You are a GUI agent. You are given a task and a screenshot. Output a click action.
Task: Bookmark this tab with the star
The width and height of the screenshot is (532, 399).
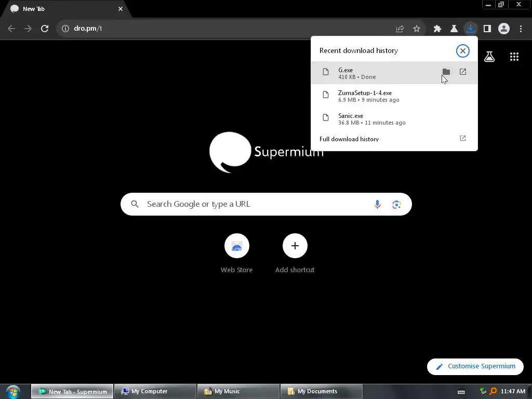(x=417, y=29)
